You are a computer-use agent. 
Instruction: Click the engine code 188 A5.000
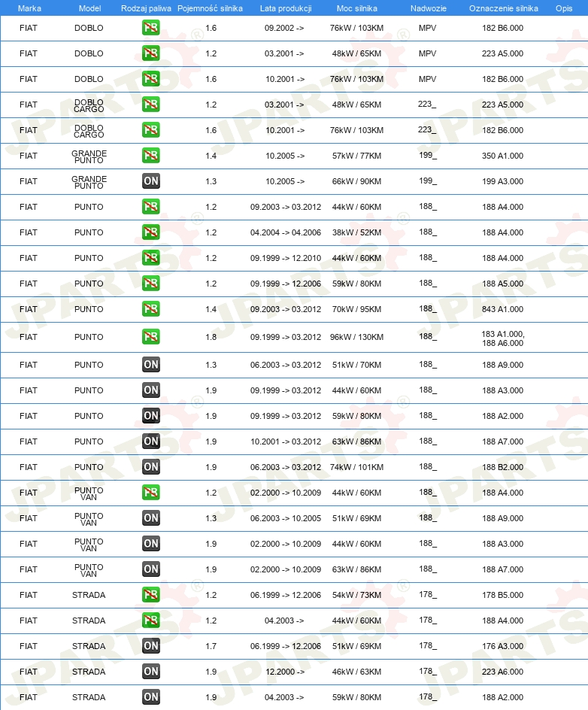pos(502,284)
